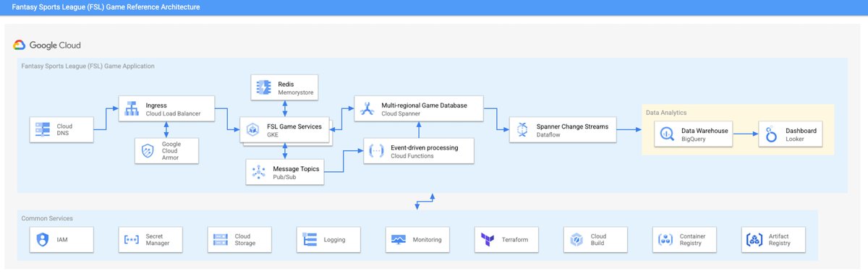Click the 'Secret Manager' label text
This screenshot has width=868, height=276.
(x=158, y=239)
